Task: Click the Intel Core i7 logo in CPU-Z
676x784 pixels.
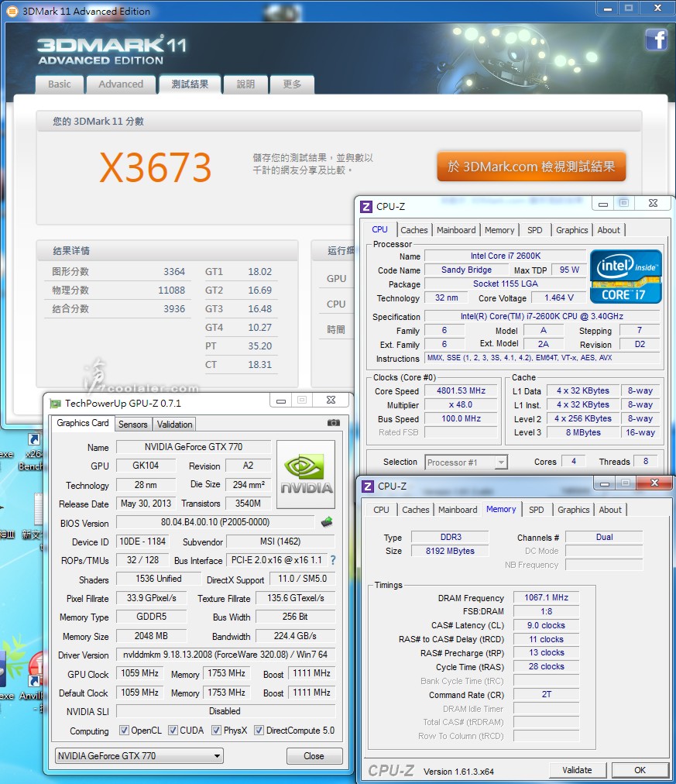Action: point(626,276)
